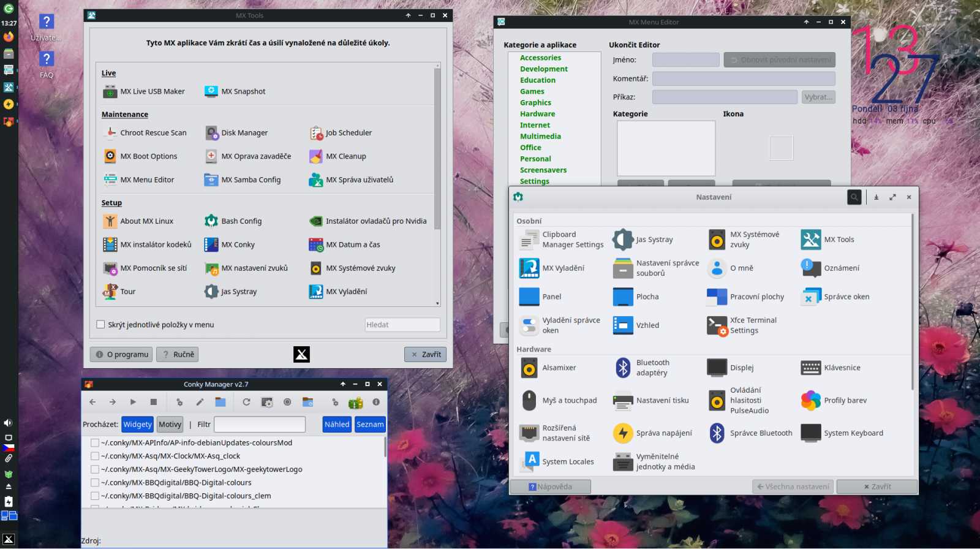980x549 pixels.
Task: Click the edit pencil icon in Conky Manager
Action: pyautogui.click(x=200, y=403)
